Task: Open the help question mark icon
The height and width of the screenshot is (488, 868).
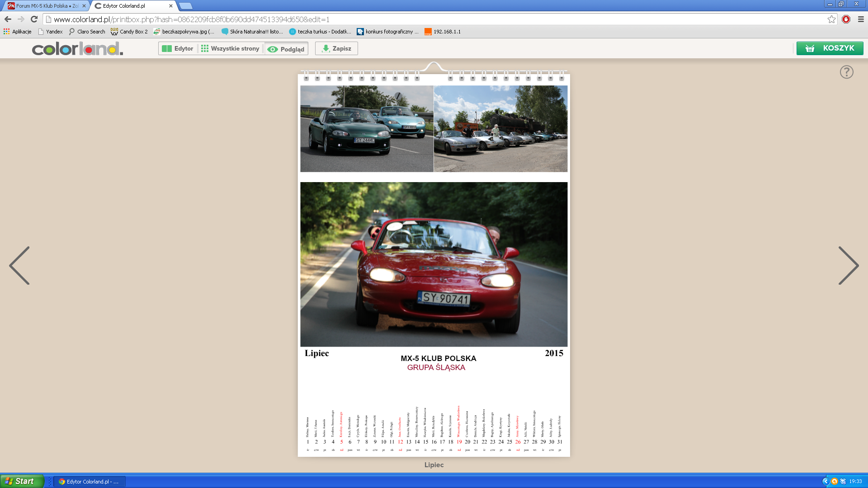Action: [846, 72]
